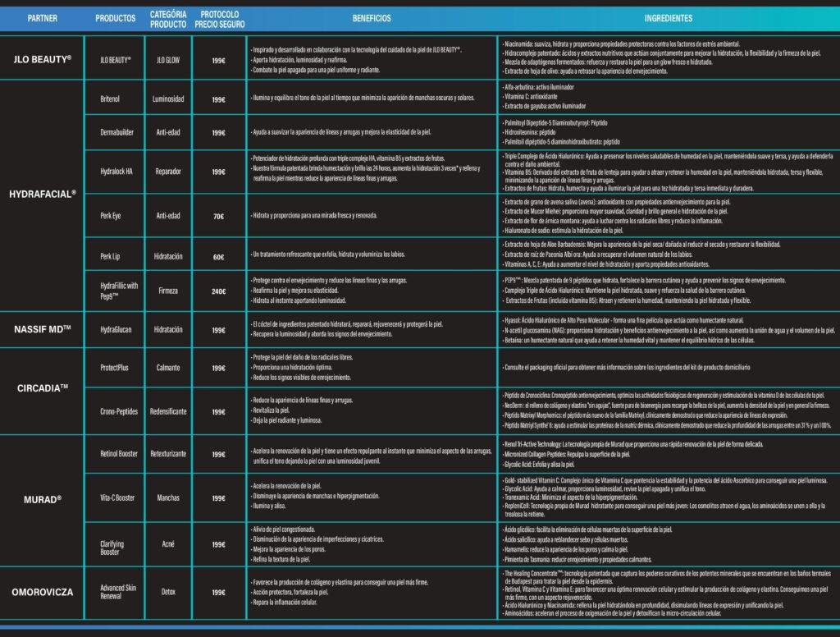This screenshot has width=840, height=637.
Task: Click the Hidratación category for HydraGlucan
Action: (168, 329)
